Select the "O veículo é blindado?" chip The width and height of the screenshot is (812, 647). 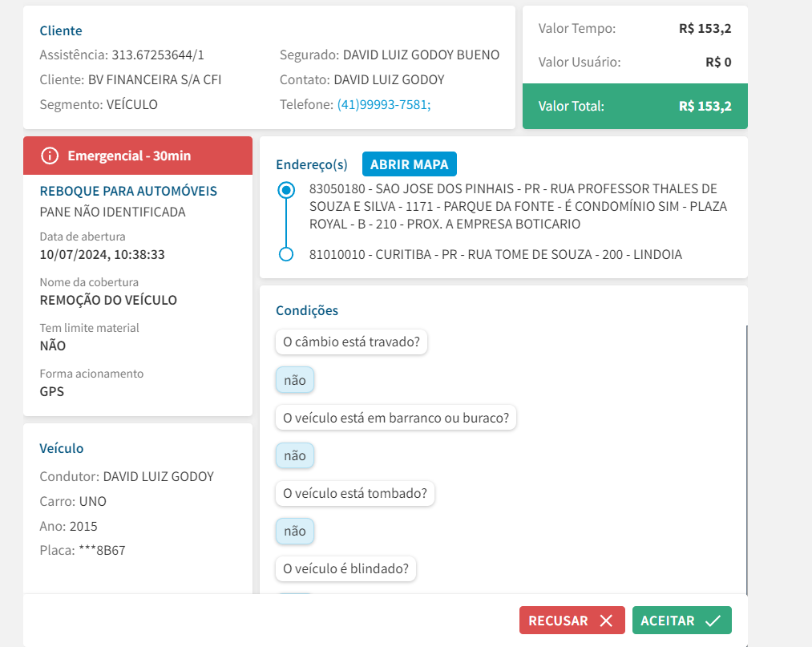coord(346,568)
